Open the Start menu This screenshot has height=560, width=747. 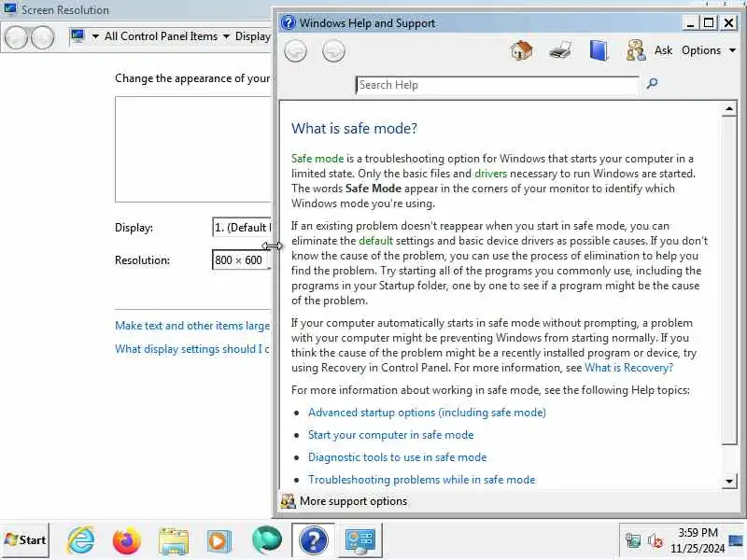pos(25,540)
